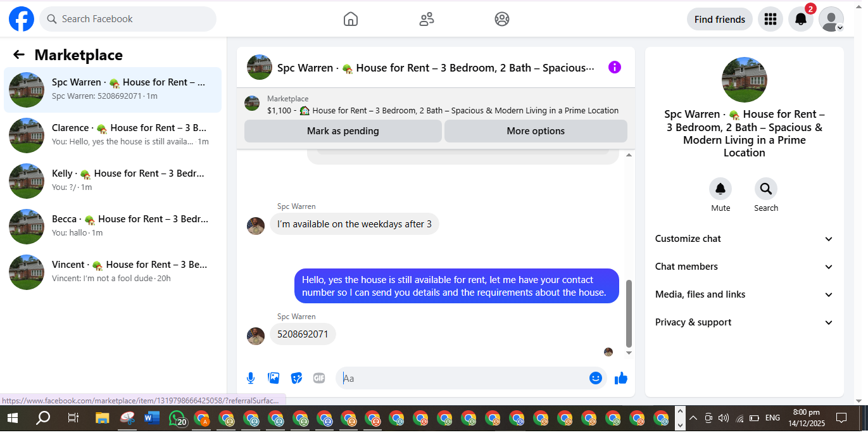
Task: Click the voice clip microphone icon
Action: tap(251, 378)
